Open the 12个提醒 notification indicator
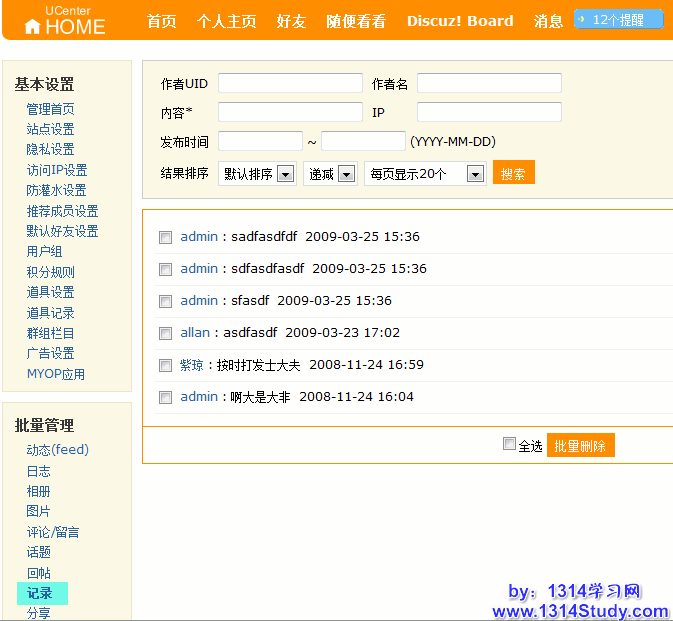The height and width of the screenshot is (621, 673). [618, 19]
